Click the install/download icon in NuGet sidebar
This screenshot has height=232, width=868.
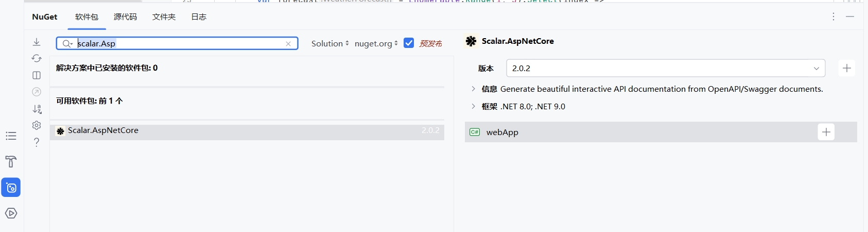(37, 42)
